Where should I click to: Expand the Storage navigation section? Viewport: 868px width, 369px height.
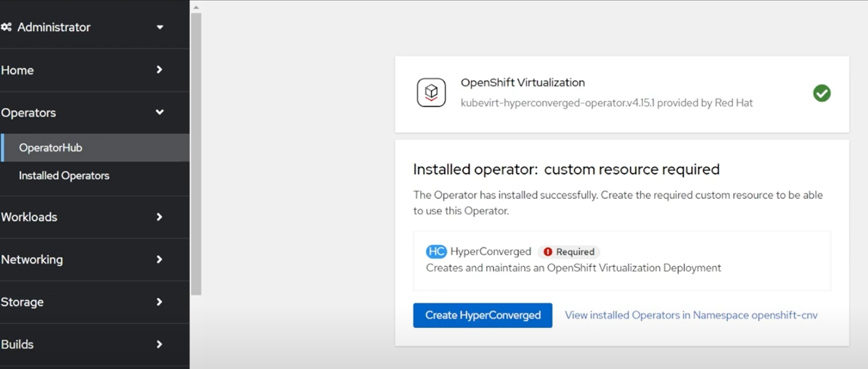pos(95,302)
